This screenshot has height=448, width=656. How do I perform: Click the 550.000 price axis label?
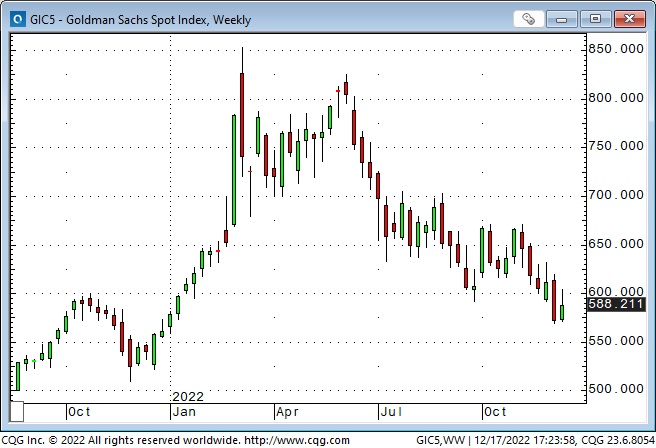click(616, 341)
